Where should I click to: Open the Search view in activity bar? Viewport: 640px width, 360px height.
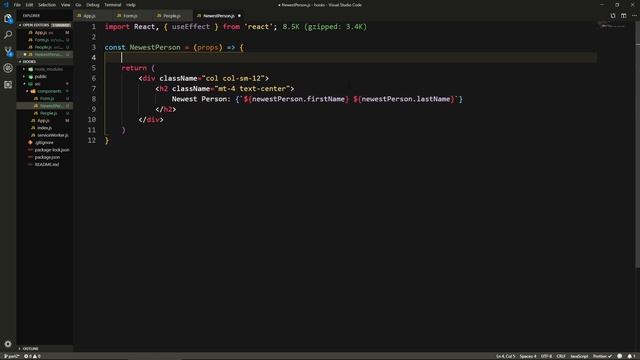[x=8, y=35]
